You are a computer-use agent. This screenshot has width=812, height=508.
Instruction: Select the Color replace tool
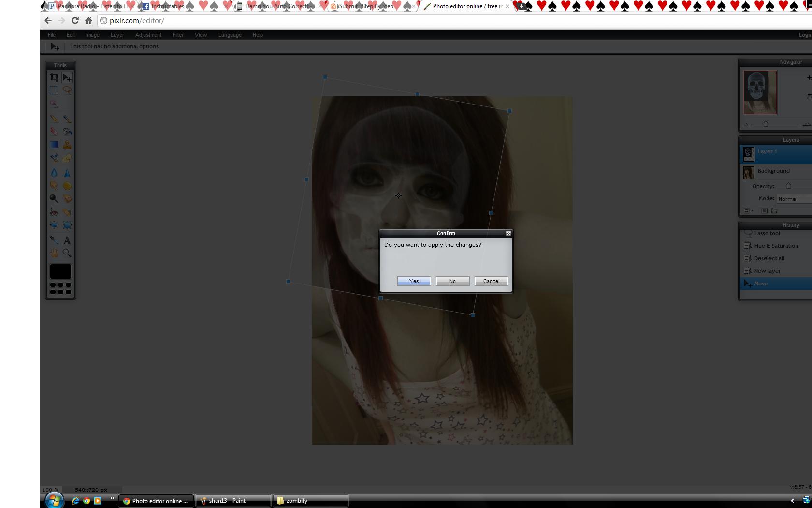54,158
